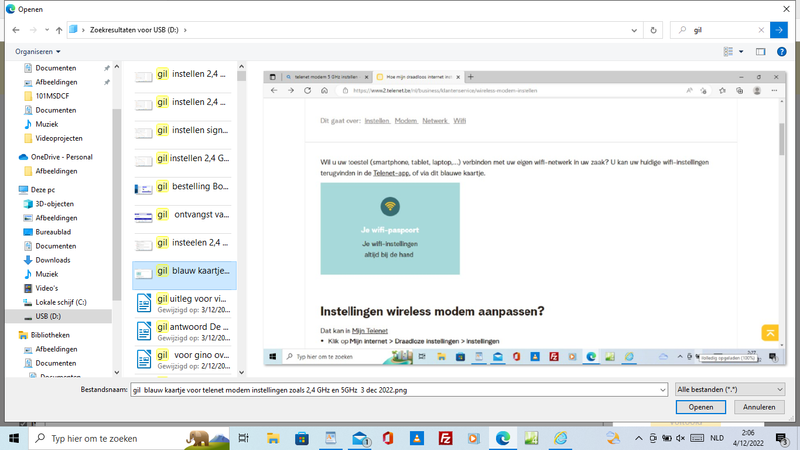The width and height of the screenshot is (800, 450).
Task: Select file 'gil insteelen 2,4...'
Action: click(x=184, y=243)
